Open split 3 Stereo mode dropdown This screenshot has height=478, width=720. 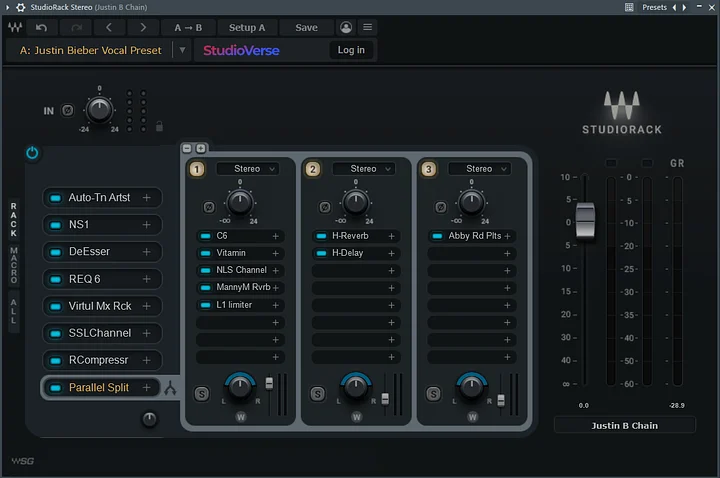pyautogui.click(x=480, y=169)
